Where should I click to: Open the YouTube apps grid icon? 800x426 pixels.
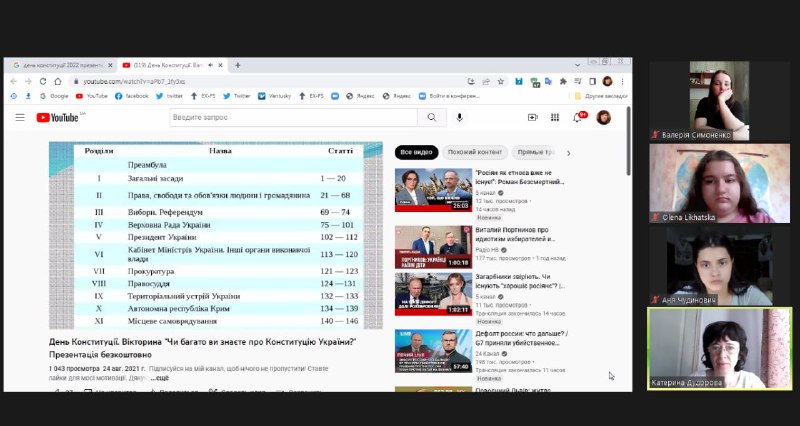555,117
